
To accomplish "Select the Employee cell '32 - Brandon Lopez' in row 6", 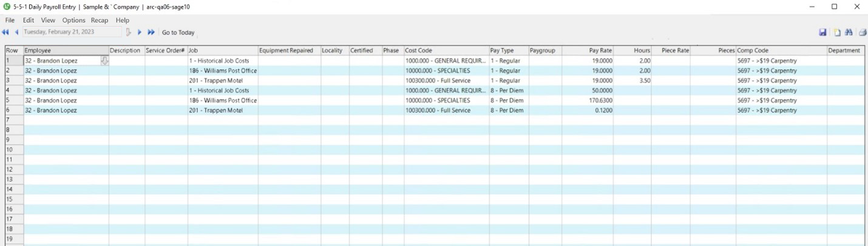I will coord(66,111).
